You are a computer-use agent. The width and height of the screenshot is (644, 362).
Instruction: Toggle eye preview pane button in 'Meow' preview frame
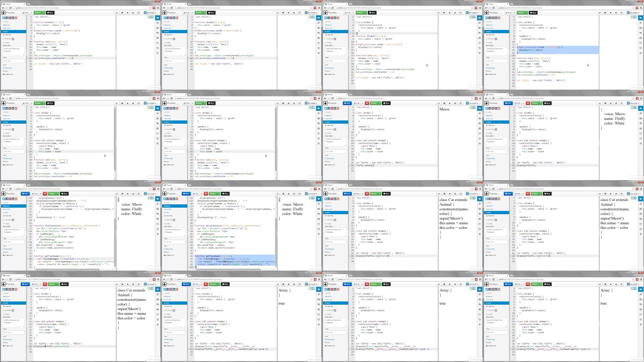click(x=480, y=108)
